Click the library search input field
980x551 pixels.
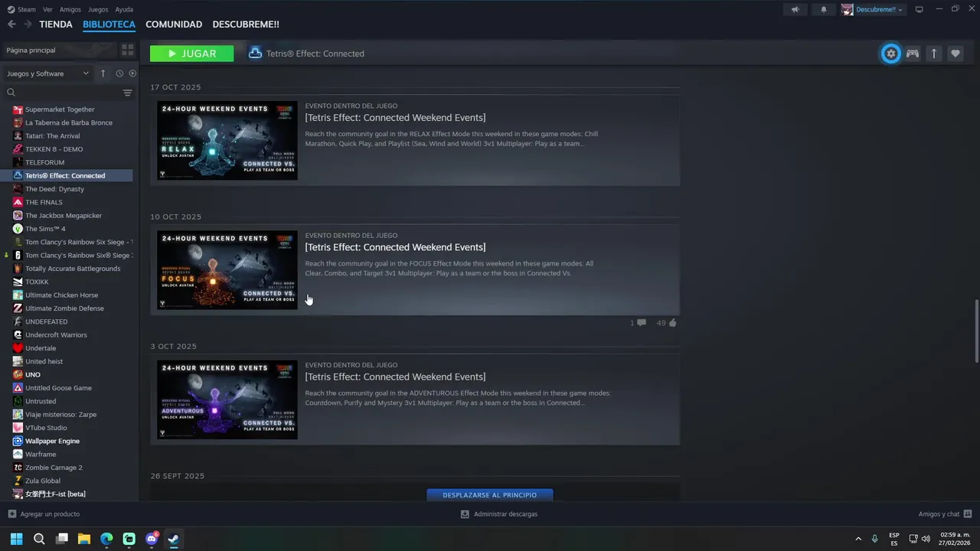[x=67, y=93]
